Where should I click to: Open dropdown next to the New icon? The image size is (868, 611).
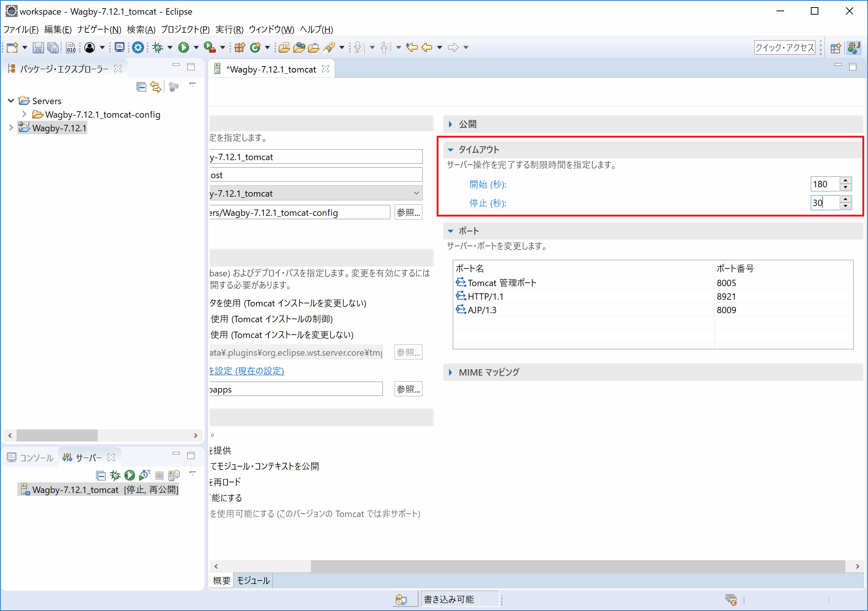pos(24,48)
